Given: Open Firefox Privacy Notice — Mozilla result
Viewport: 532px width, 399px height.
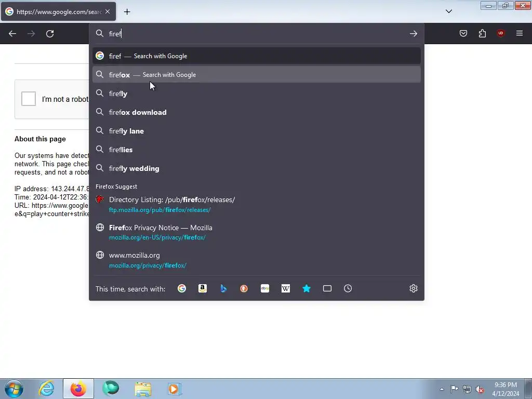Looking at the screenshot, I should click(x=257, y=232).
